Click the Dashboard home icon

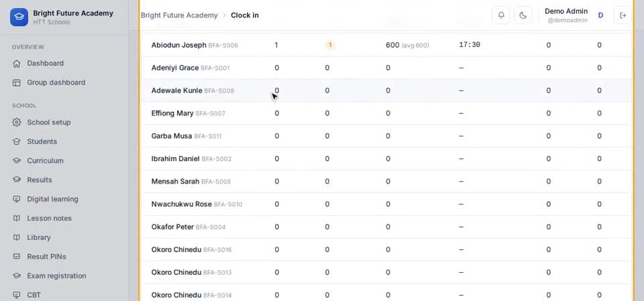[x=16, y=63]
